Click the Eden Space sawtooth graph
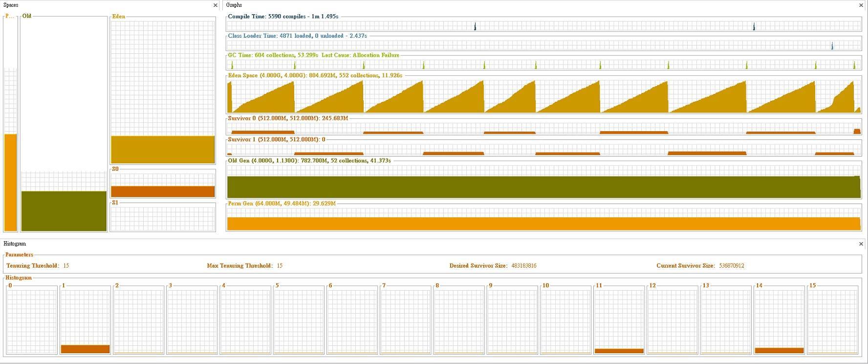 (x=543, y=97)
